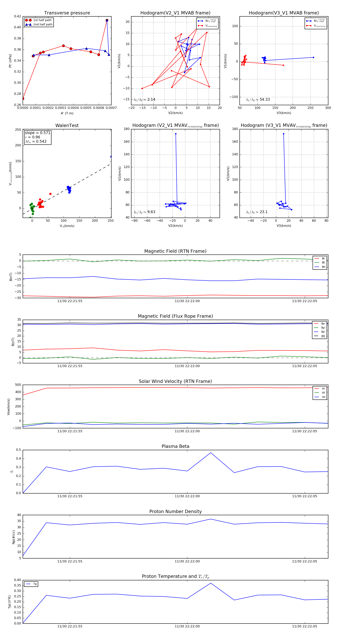Screen dimensions: 351x644
Task: Select the "1st half path" legend entry
Action: (39, 20)
